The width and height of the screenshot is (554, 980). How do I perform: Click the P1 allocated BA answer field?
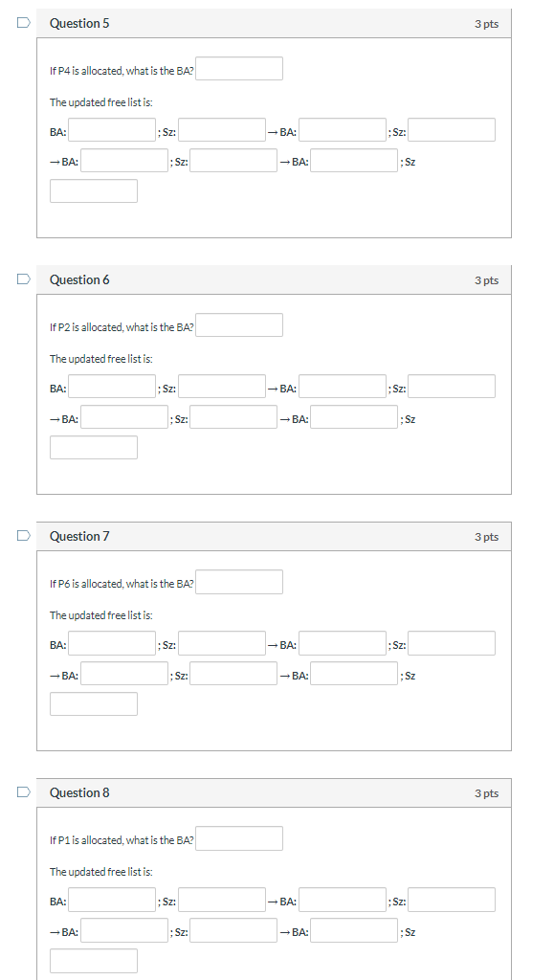[239, 838]
